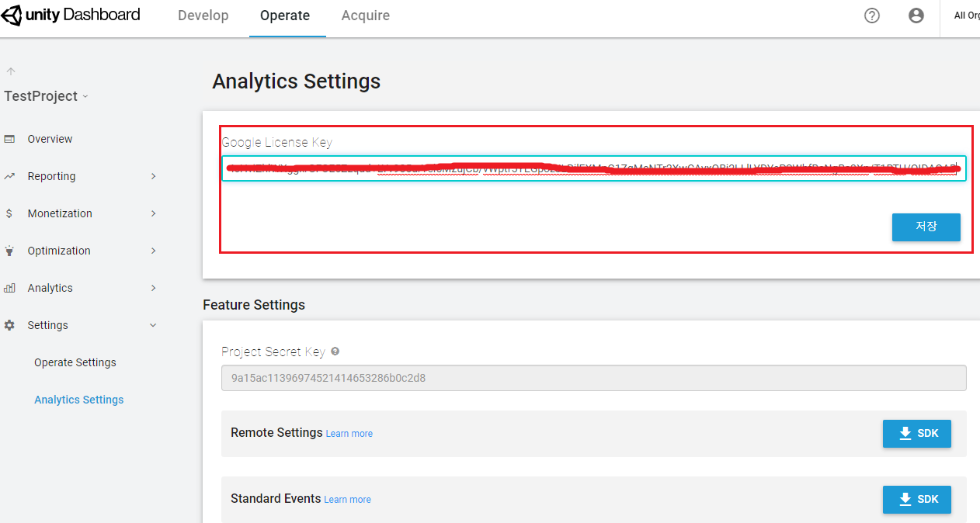This screenshot has height=523, width=980.
Task: Click the Optimization lightbulb icon
Action: click(9, 251)
